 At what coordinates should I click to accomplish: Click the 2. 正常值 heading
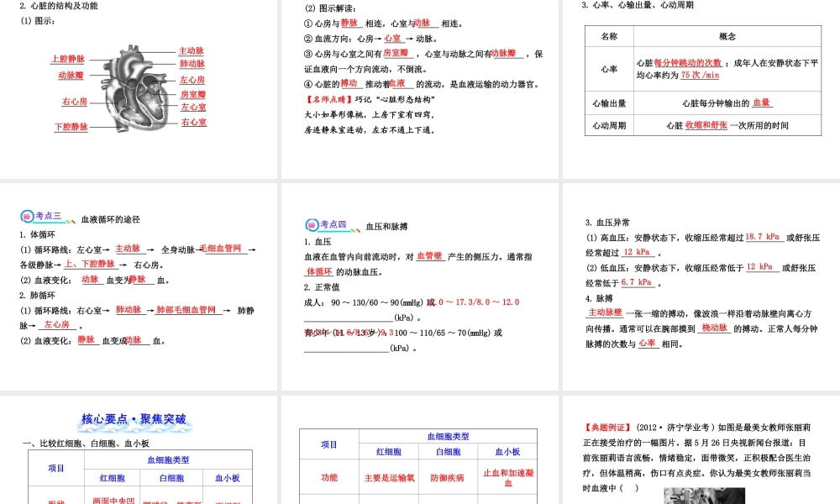(x=322, y=287)
